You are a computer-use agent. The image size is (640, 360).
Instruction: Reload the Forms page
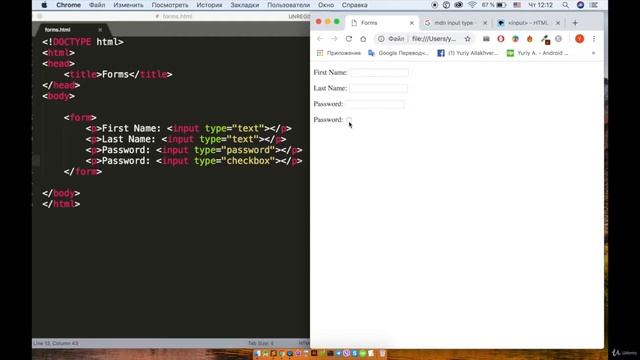(x=349, y=39)
